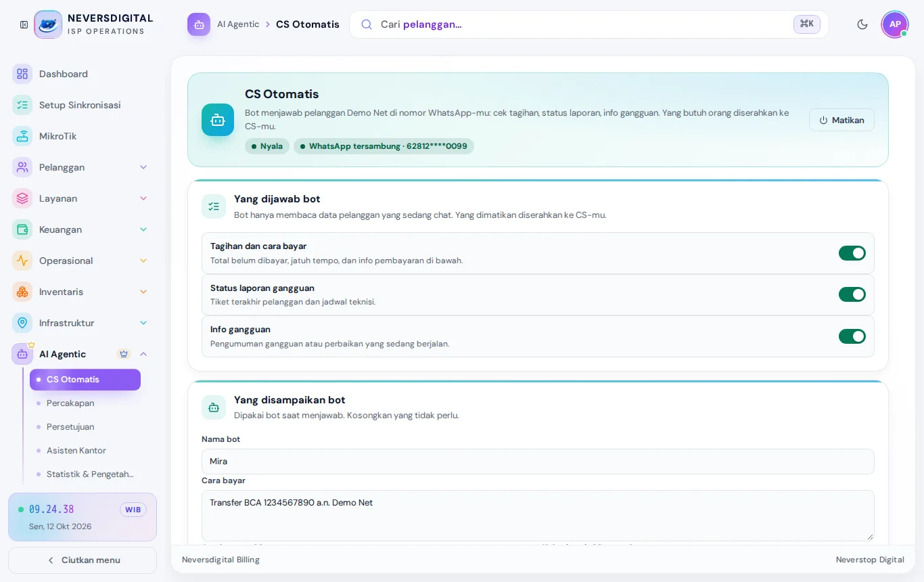This screenshot has width=924, height=582.
Task: Click the ⌘K shortcut badge
Action: (x=807, y=24)
